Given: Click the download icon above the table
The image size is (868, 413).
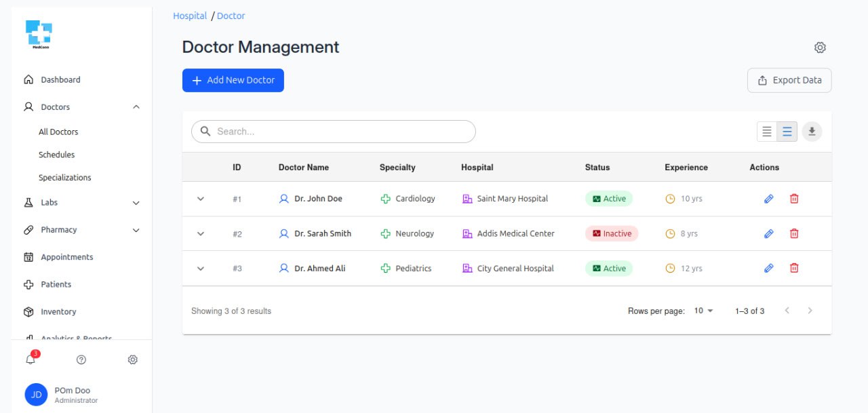Looking at the screenshot, I should (812, 132).
